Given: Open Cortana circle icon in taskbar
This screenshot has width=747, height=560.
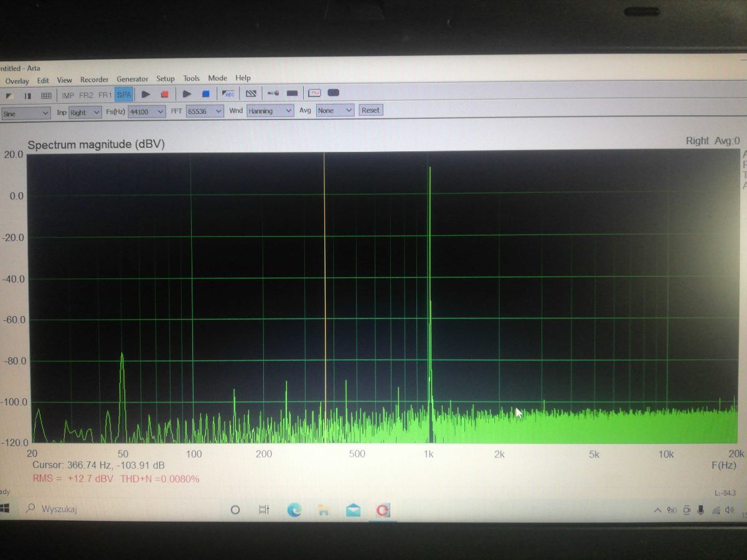Looking at the screenshot, I should tap(235, 510).
